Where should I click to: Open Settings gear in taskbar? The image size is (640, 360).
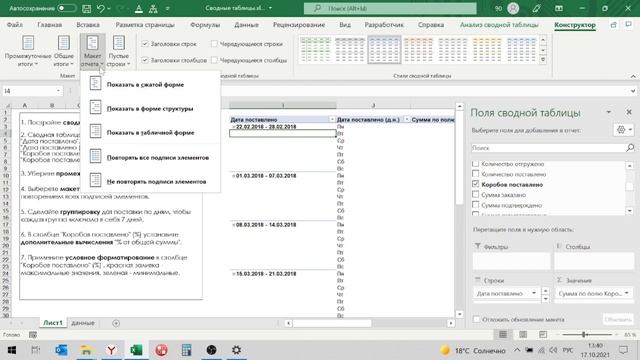point(236,350)
